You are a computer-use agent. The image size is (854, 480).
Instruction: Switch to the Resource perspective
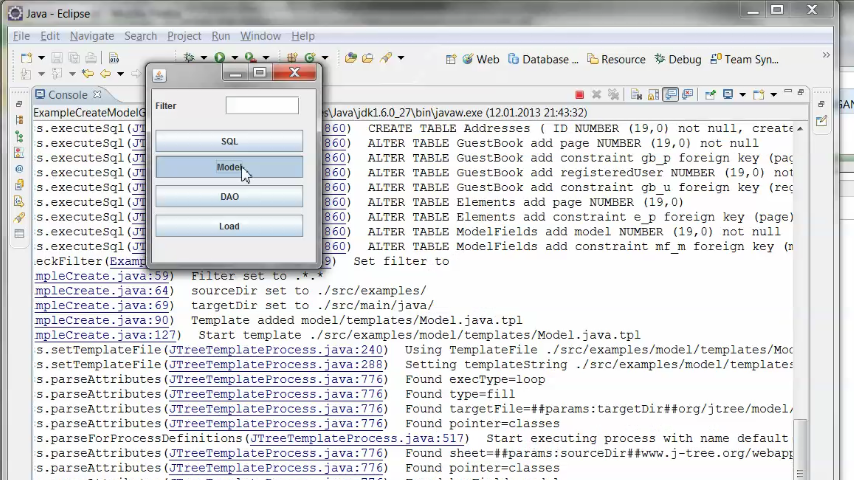[x=616, y=59]
